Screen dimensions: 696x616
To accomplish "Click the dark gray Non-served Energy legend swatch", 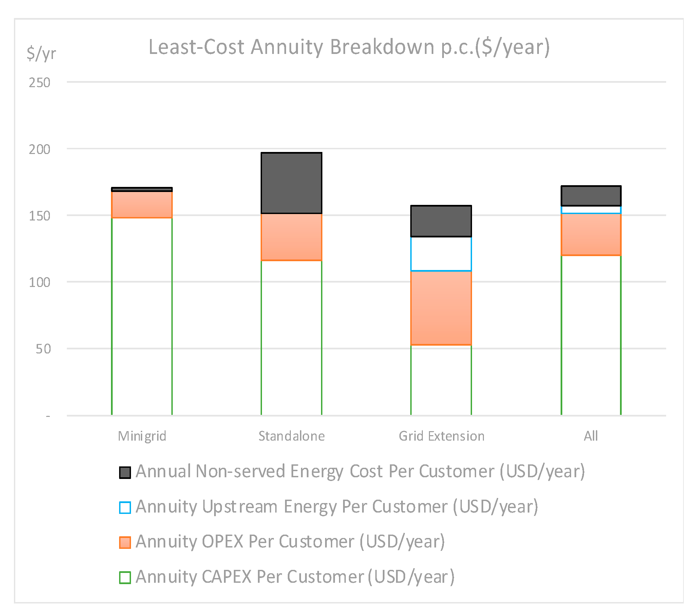I will point(125,473).
